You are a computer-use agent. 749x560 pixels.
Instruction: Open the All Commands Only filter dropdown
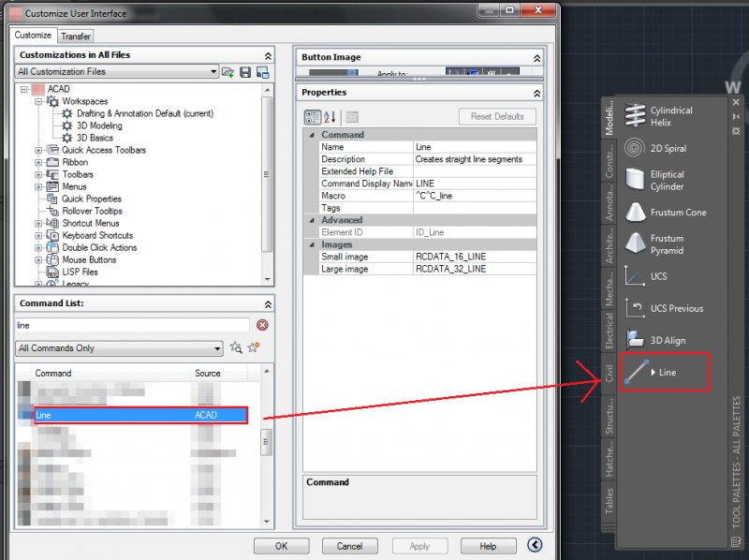217,348
